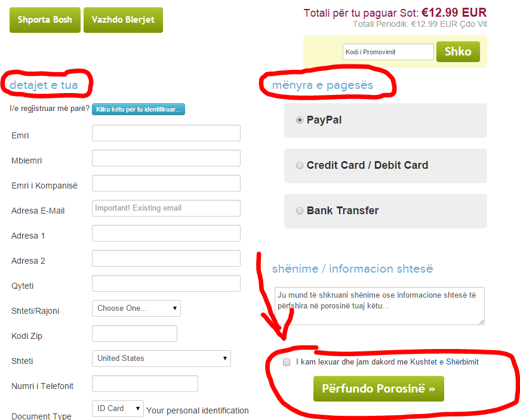Click the Shporta Bosh button

45,20
